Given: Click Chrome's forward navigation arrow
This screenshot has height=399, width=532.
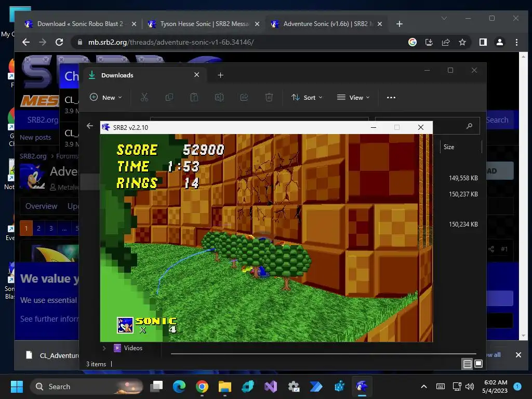Looking at the screenshot, I should pyautogui.click(x=43, y=42).
